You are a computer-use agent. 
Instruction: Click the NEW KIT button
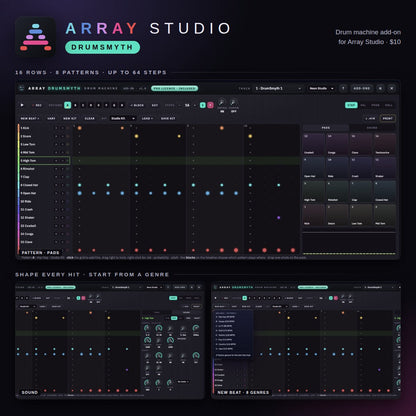70,118
